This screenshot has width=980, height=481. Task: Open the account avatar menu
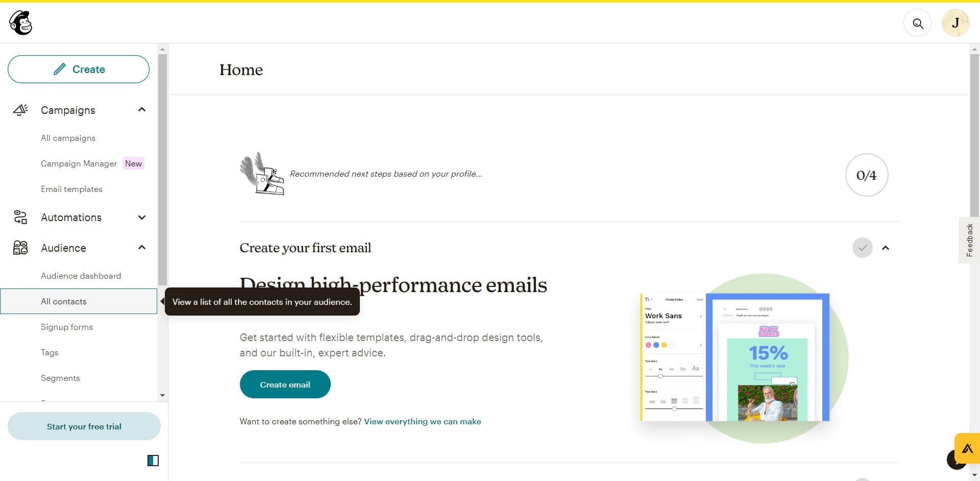pos(955,22)
